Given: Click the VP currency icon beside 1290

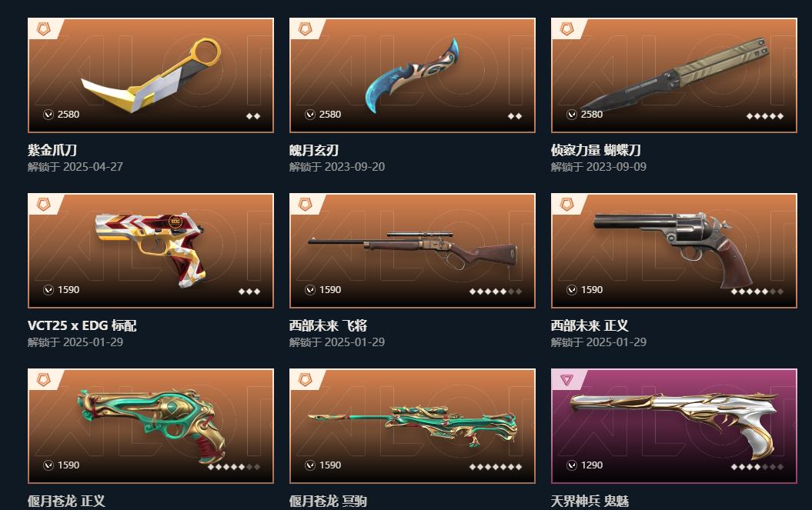Looking at the screenshot, I should pyautogui.click(x=572, y=465).
